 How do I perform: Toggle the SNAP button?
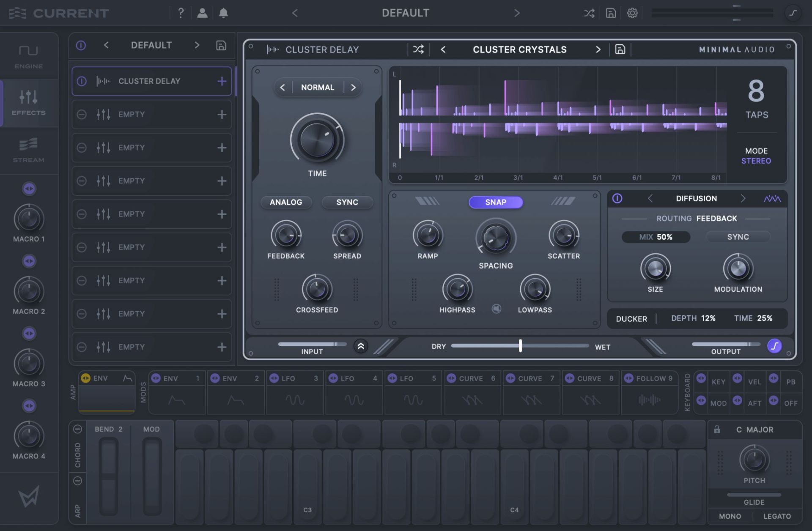pyautogui.click(x=496, y=202)
